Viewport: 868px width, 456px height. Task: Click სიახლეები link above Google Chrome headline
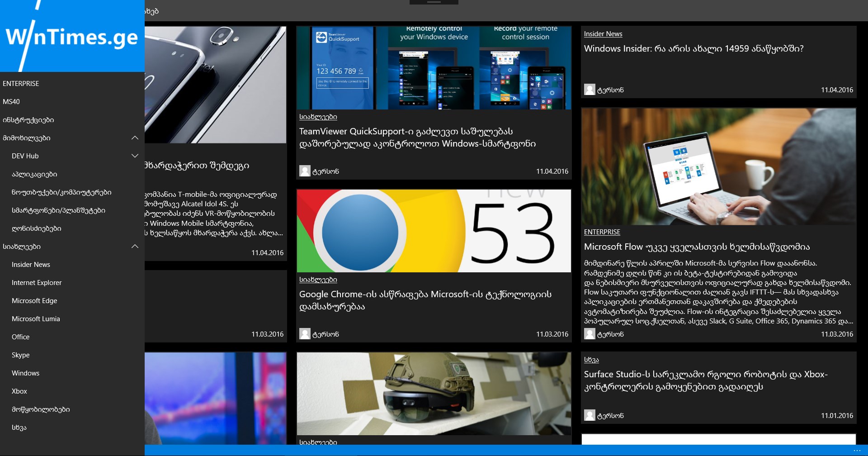[x=318, y=280]
